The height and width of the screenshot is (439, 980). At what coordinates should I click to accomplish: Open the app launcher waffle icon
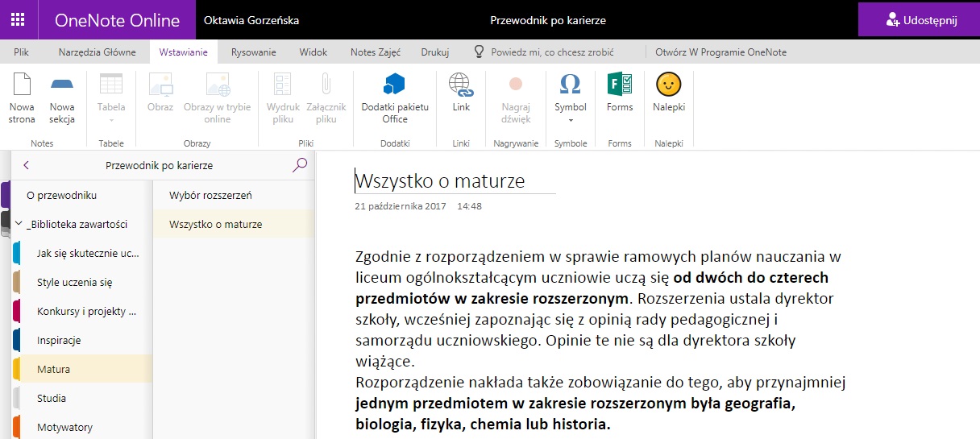(18, 20)
